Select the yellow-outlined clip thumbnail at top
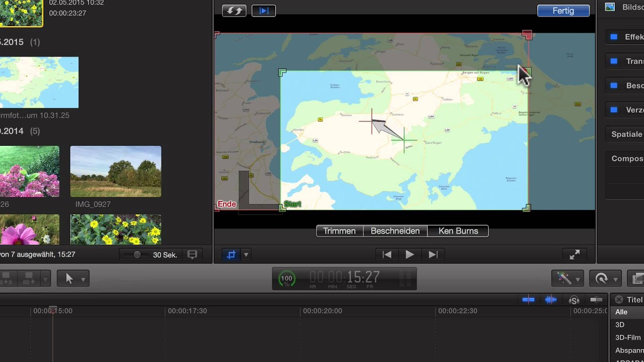This screenshot has height=362, width=644. pyautogui.click(x=21, y=13)
